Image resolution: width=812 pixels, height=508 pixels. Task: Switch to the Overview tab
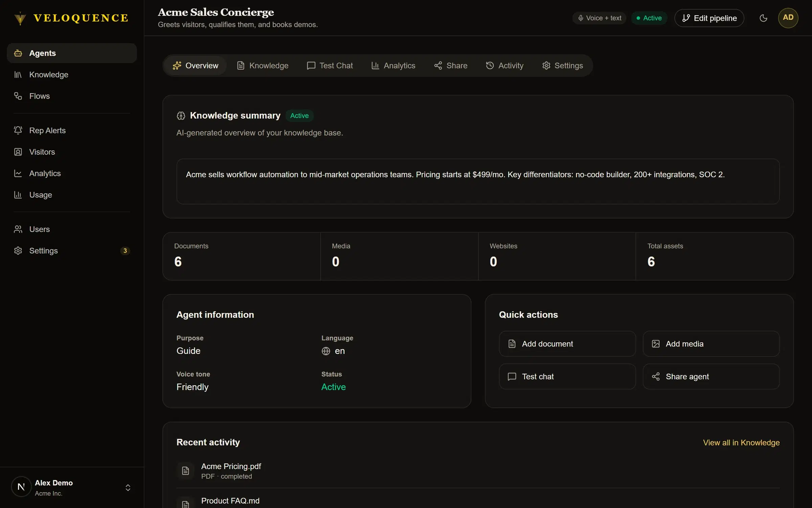[195, 65]
